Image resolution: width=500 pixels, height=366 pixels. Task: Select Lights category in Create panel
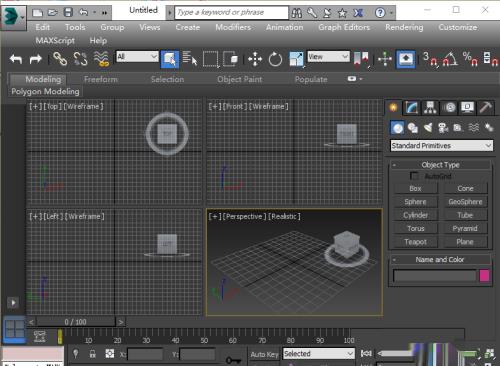tap(428, 128)
